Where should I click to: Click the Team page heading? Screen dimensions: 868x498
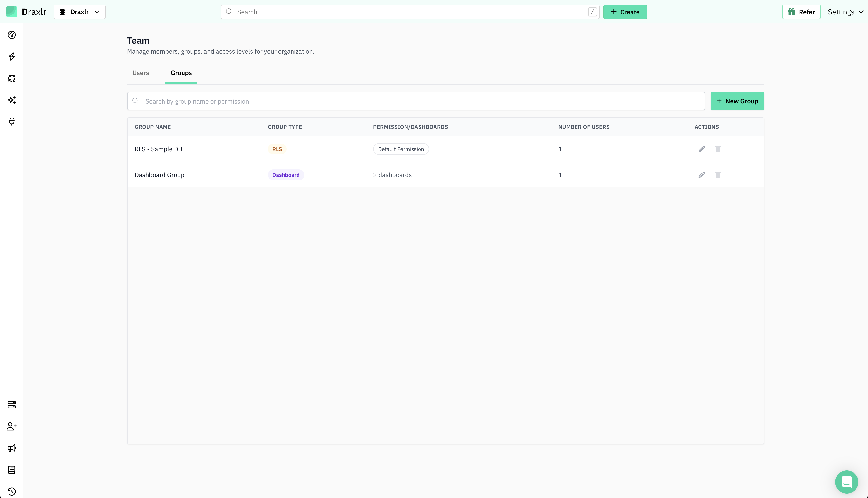138,41
